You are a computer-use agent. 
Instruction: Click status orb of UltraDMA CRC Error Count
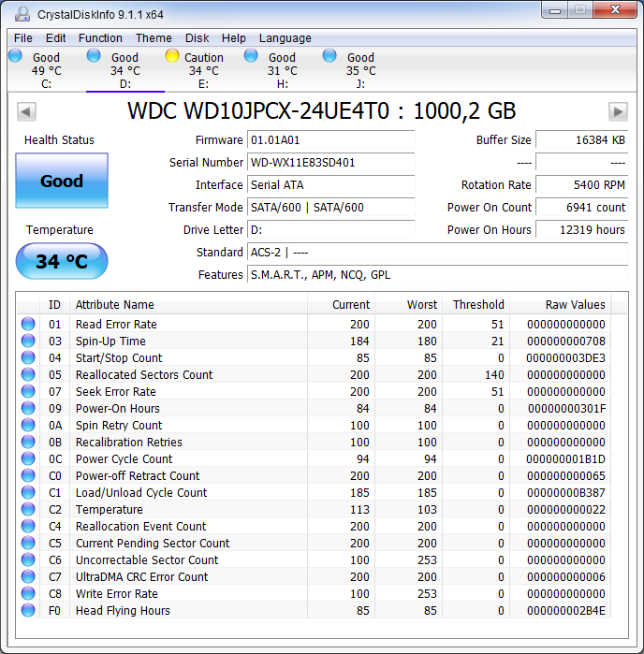tap(28, 576)
